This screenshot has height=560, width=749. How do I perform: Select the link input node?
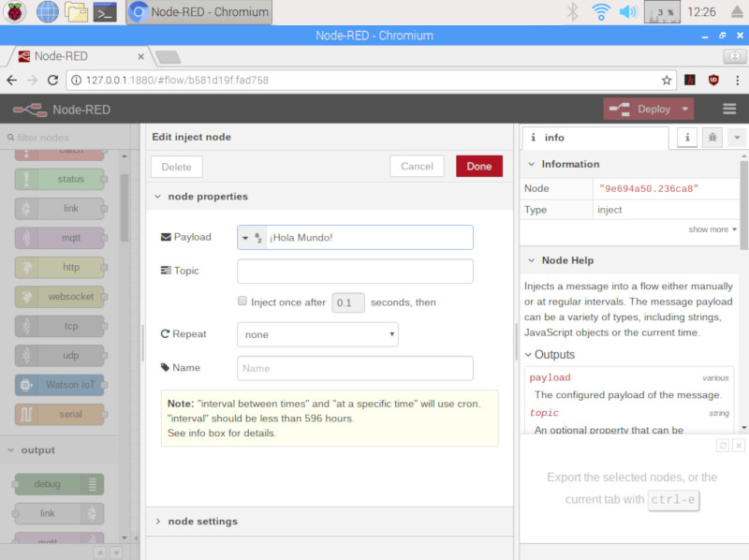click(x=60, y=208)
